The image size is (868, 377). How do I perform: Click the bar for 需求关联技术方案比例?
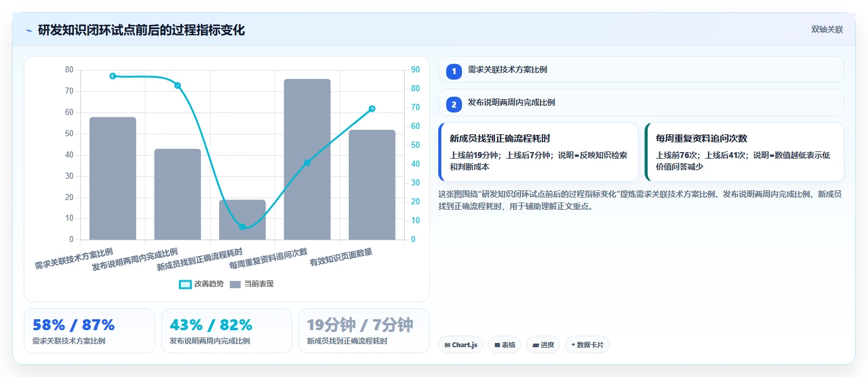click(113, 178)
